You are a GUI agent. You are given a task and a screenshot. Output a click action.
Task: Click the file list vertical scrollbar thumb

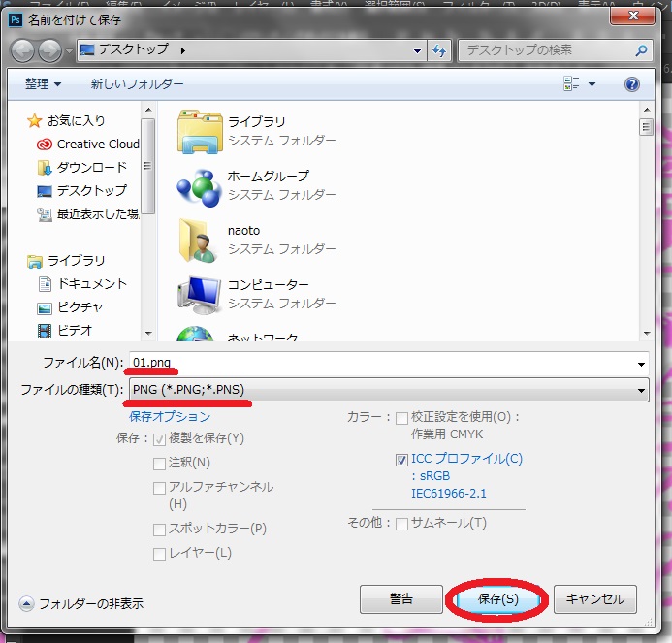[646, 127]
